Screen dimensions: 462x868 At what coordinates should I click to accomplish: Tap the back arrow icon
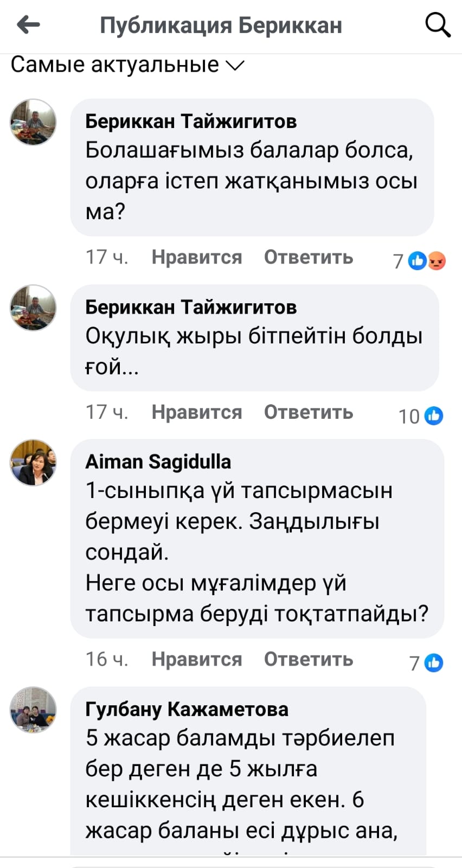(29, 24)
